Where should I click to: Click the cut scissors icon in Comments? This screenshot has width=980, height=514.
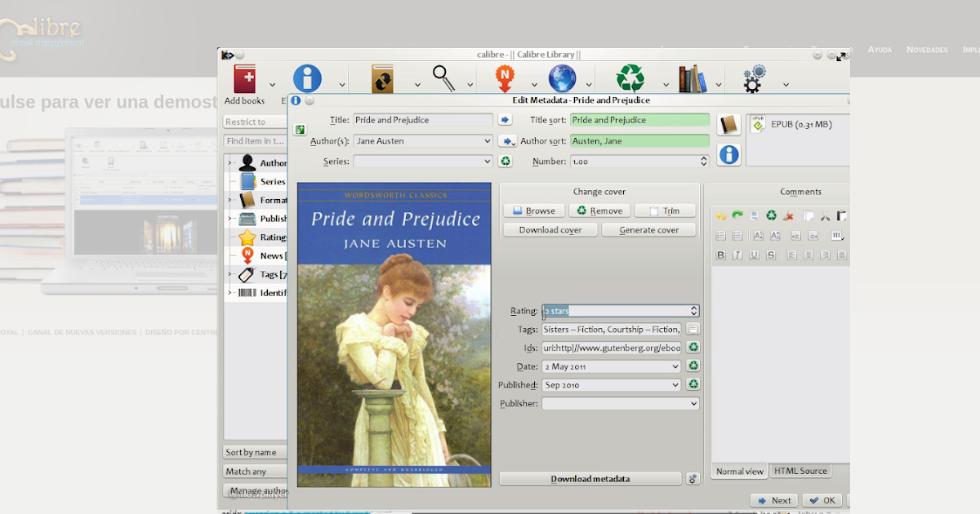[826, 216]
